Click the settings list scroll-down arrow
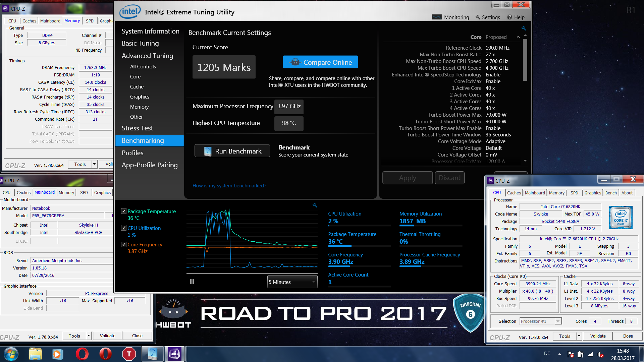 tap(525, 161)
